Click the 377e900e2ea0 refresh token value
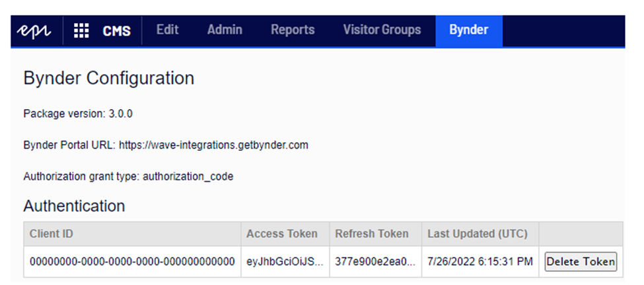The image size is (644, 285). click(375, 262)
